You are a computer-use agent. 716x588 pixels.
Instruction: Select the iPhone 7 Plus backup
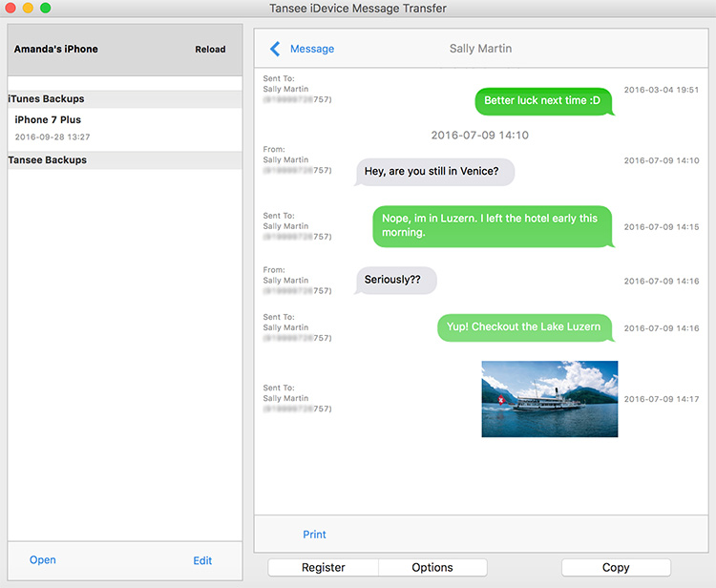[x=48, y=120]
